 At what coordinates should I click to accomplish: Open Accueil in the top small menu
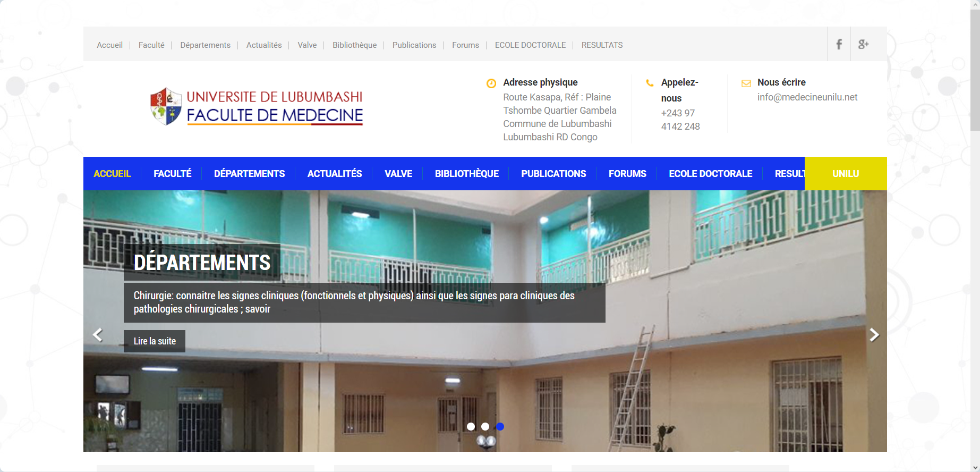[109, 45]
